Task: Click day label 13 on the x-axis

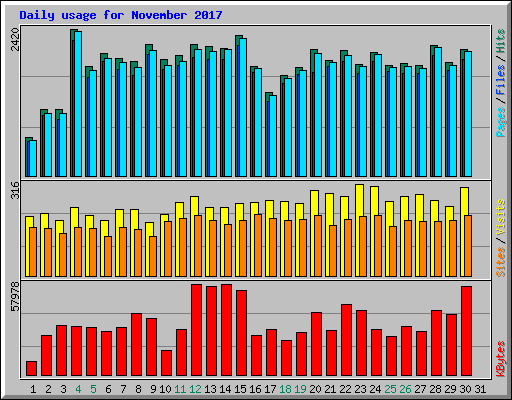Action: 210,389
